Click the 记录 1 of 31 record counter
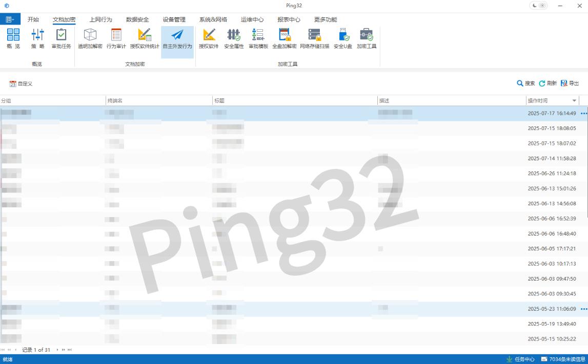The image size is (588, 364). [36, 350]
